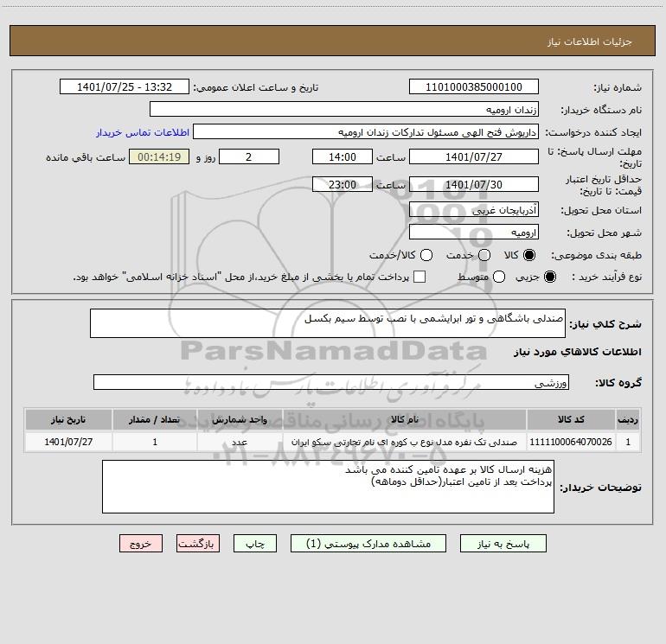Click the کد کالا column header
The width and height of the screenshot is (666, 644).
point(571,419)
